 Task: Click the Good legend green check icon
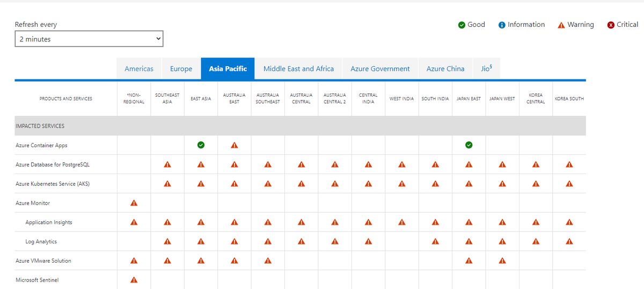[x=462, y=25]
